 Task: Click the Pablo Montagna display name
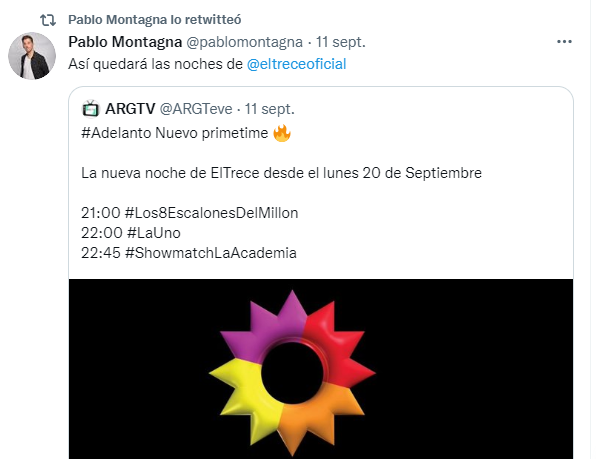125,42
